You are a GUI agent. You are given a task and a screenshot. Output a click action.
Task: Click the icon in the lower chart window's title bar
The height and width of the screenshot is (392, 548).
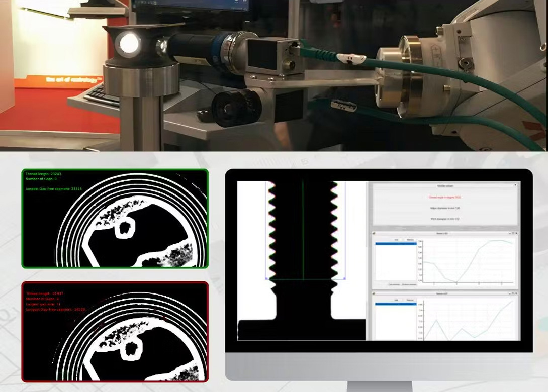tap(374, 294)
